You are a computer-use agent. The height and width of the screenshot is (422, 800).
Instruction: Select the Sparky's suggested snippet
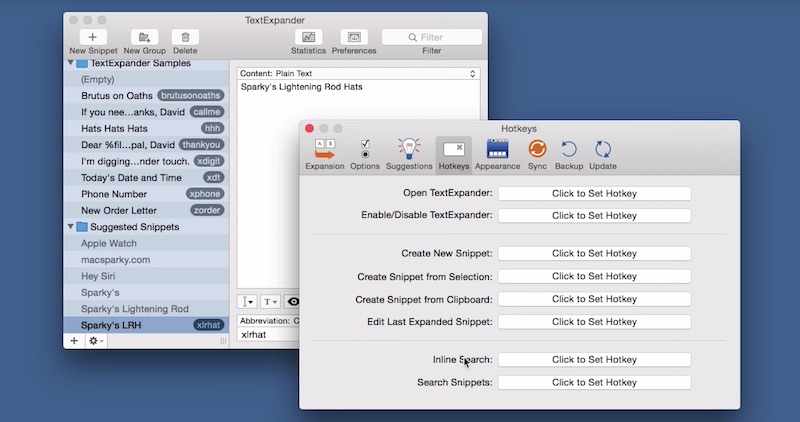146,292
